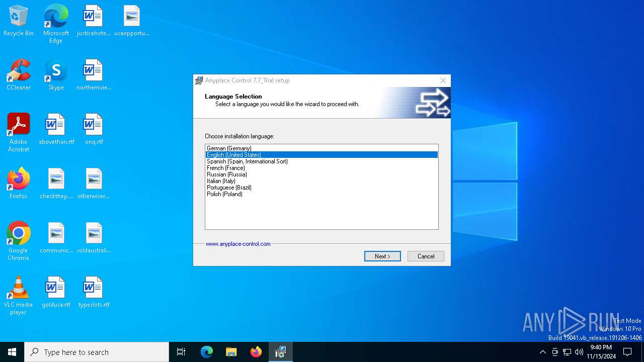Open the Firefox desktop shortcut
Image resolution: width=644 pixels, height=362 pixels.
click(19, 184)
